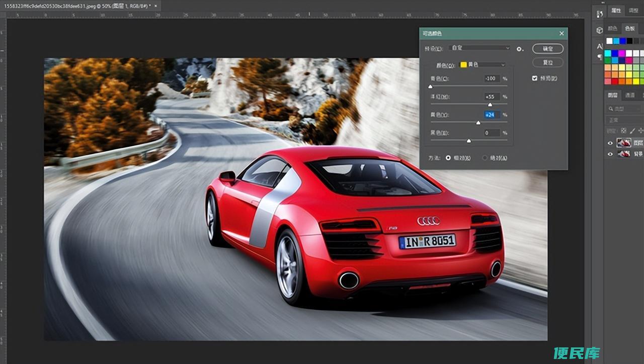This screenshot has height=364, width=644.
Task: Click the cyan slider handle
Action: pos(430,86)
